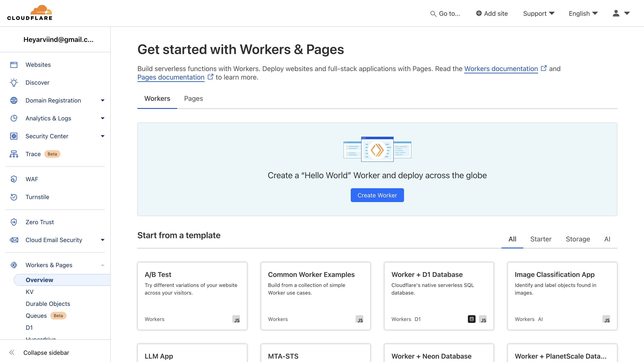Viewport: 644px width, 362px height.
Task: Open Zero Trust section
Action: (x=39, y=222)
